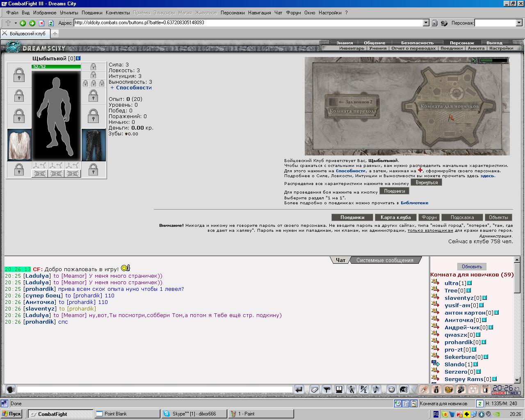
Task: Go forward with the green right arrow
Action: pyautogui.click(x=32, y=23)
